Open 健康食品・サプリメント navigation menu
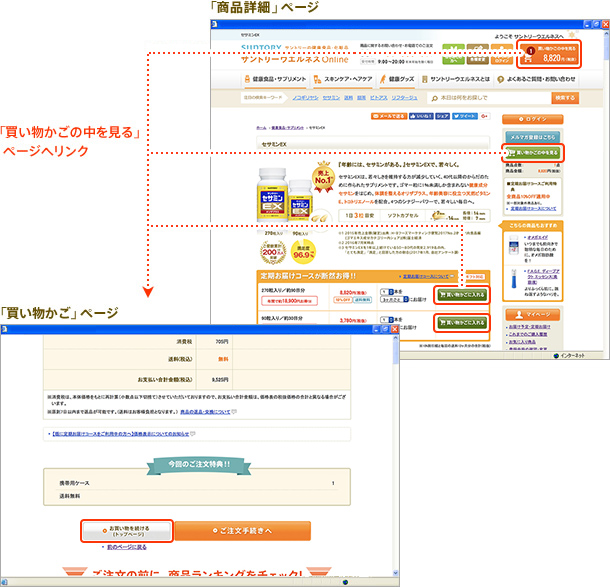This screenshot has height=587, width=610. tap(275, 79)
